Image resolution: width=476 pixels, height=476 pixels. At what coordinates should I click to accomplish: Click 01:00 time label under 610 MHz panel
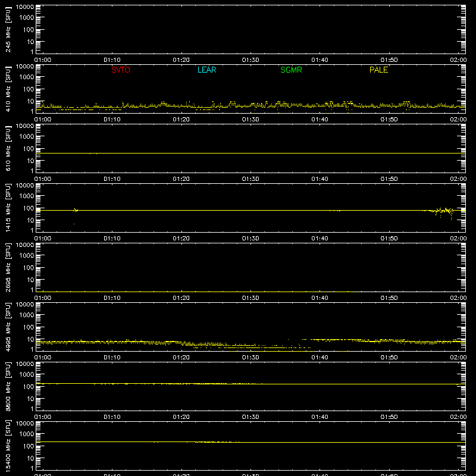point(43,179)
